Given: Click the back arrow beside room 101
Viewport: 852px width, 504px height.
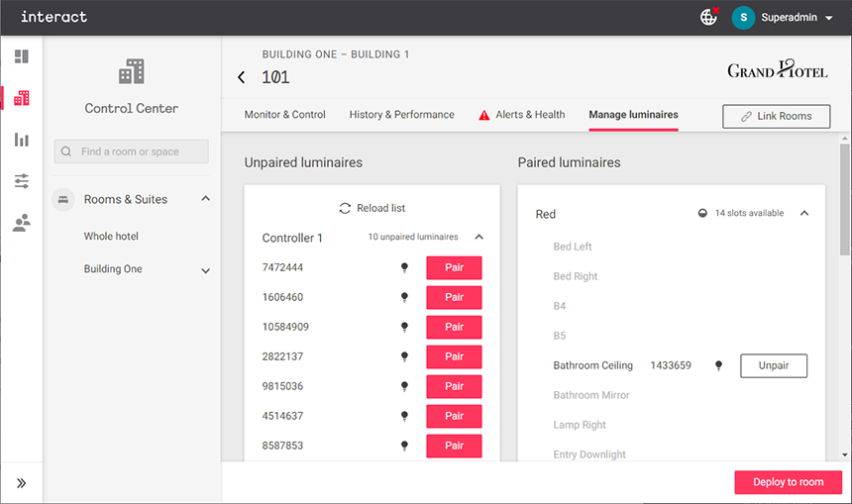Looking at the screenshot, I should pos(242,77).
